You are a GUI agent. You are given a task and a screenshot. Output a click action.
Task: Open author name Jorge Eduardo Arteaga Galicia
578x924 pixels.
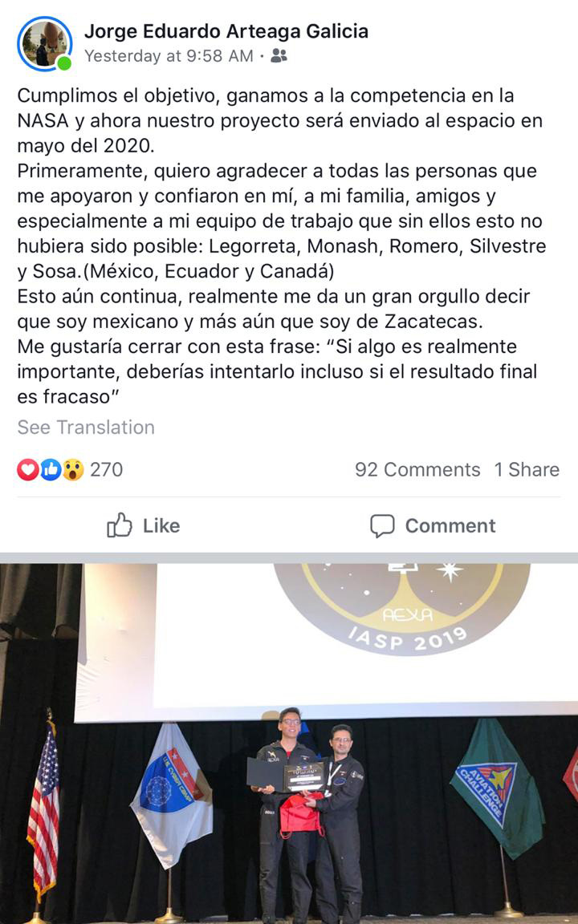tap(226, 31)
